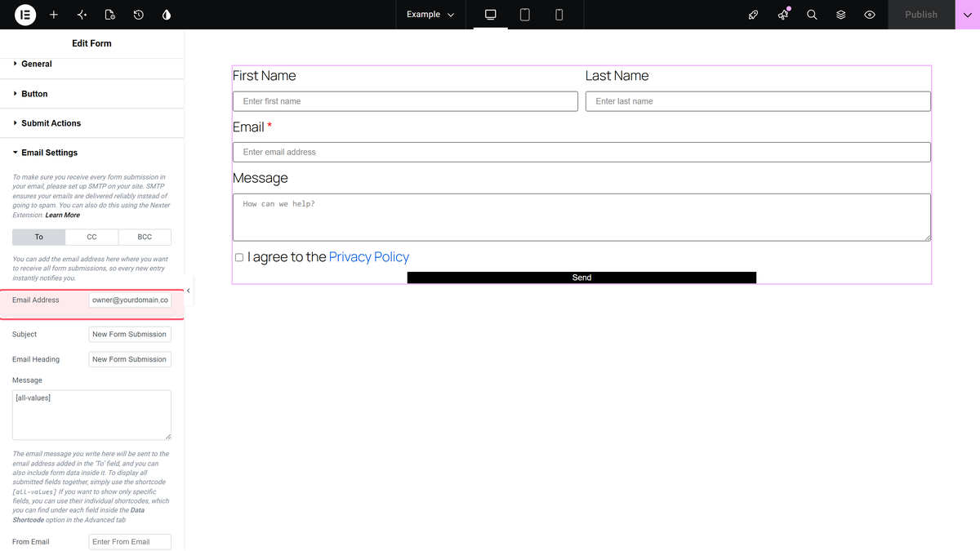
Task: Select the CC recipient tab
Action: (91, 237)
